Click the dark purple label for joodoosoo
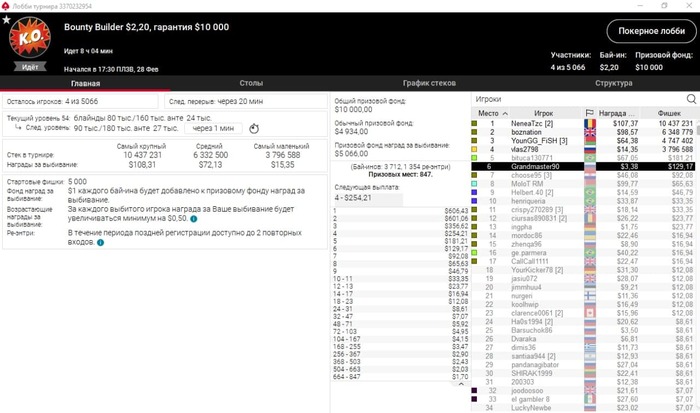Viewport: 700px width, 413px height. tap(474, 390)
